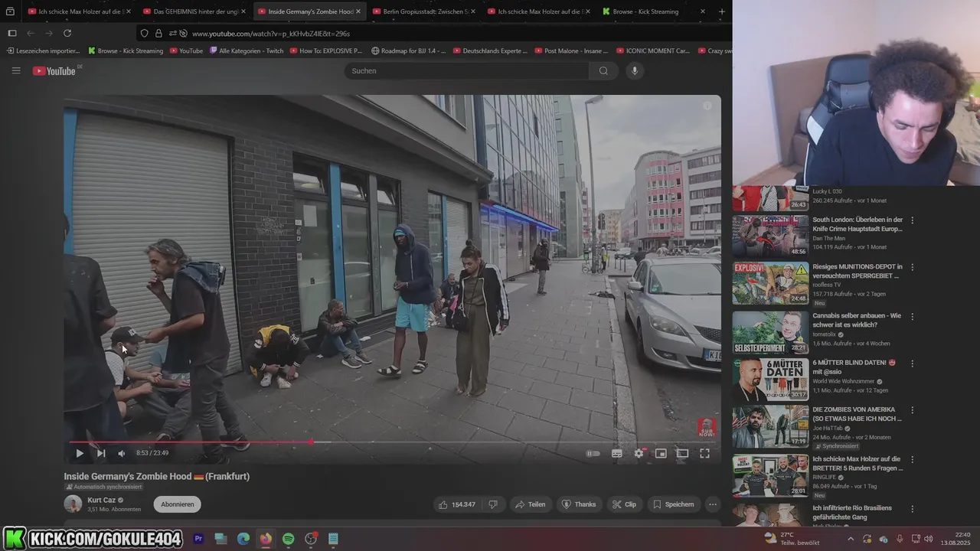Open 'DIE ZOMBIES VON AMERIKA' video title
The width and height of the screenshot is (980, 551).
857,414
